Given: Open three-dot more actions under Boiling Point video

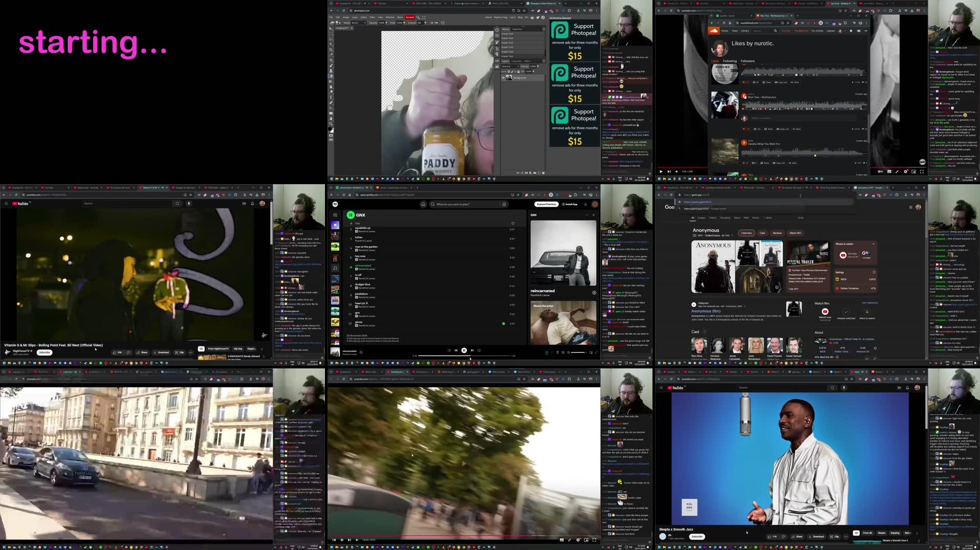Looking at the screenshot, I should click(190, 352).
